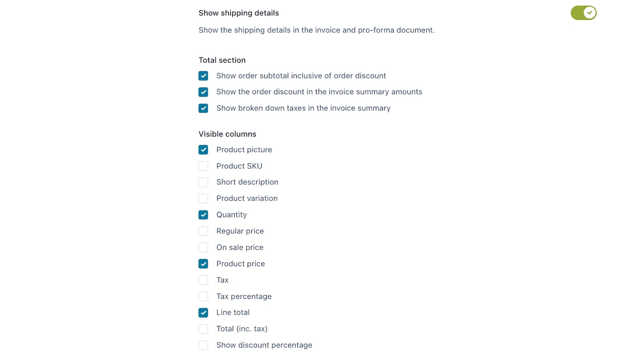The height and width of the screenshot is (364, 622).
Task: Enable Show discount percentage checkbox
Action: point(203,345)
